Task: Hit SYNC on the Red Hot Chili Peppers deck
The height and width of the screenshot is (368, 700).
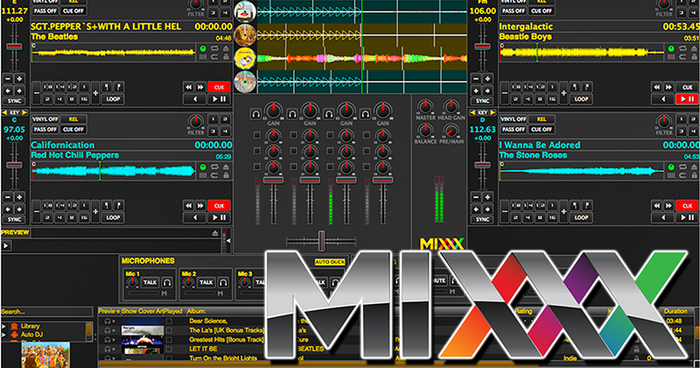Action: [x=14, y=219]
